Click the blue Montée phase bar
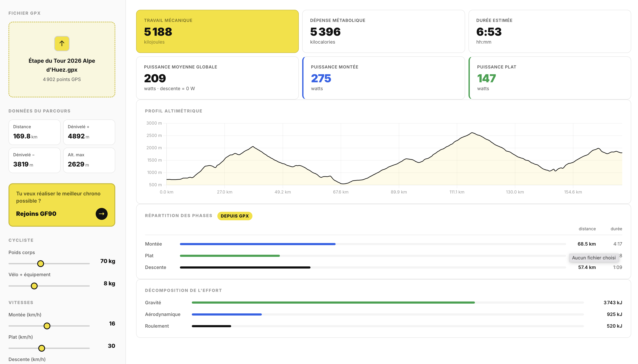Image resolution: width=638 pixels, height=364 pixels. point(258,244)
